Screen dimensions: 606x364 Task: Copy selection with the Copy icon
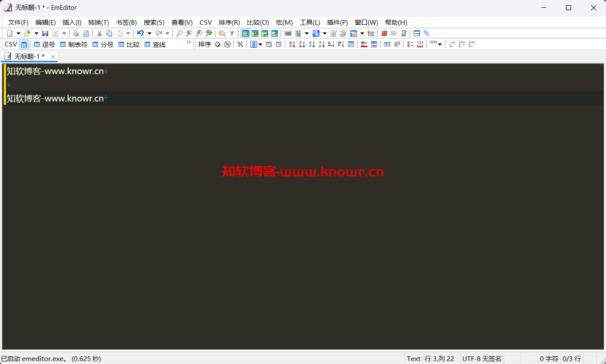pyautogui.click(x=109, y=33)
